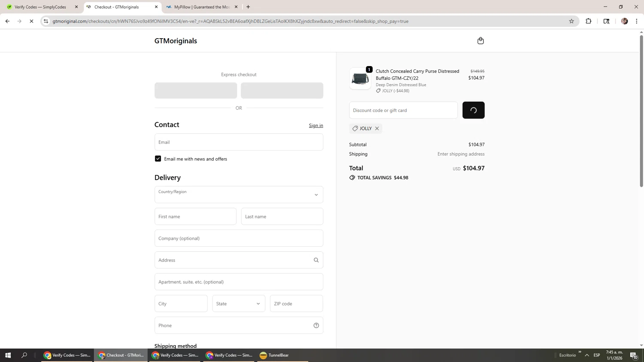Click the page vertical scrollbar
The width and height of the screenshot is (644, 362).
click(x=641, y=112)
